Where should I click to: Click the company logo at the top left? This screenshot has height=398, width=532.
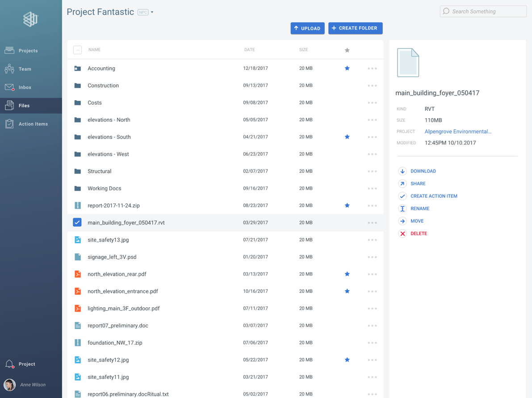[30, 19]
